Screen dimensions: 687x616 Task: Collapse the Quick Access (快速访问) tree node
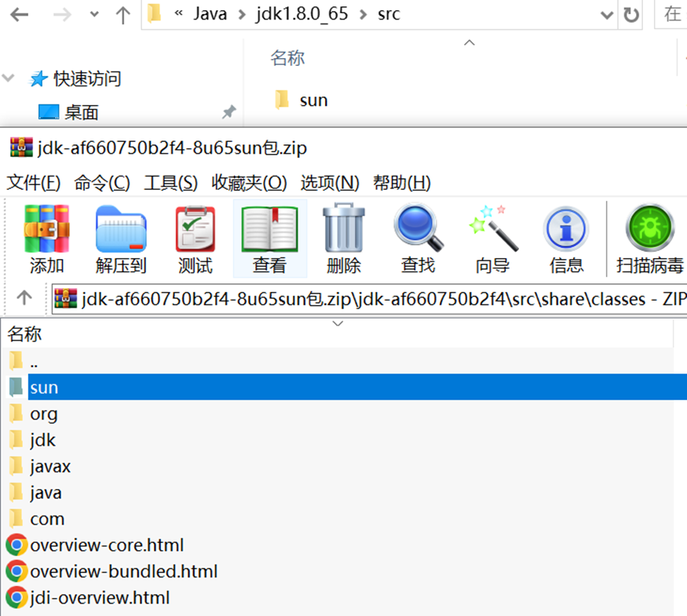pos(9,78)
